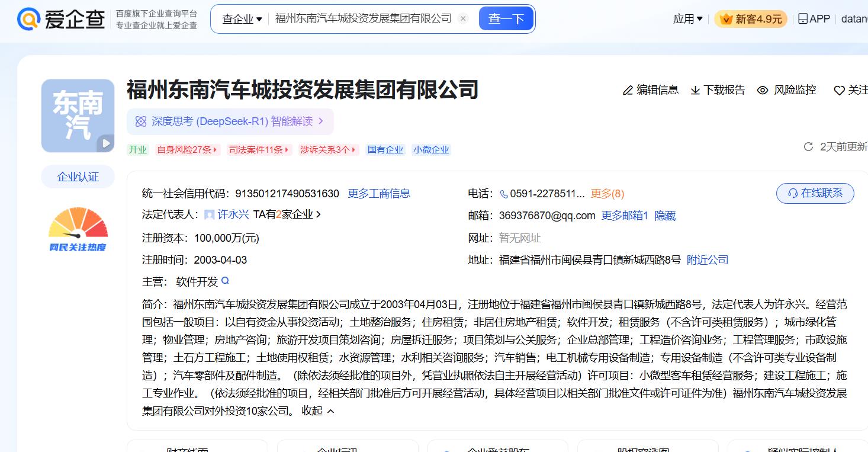Screen dimensions: 868x452
Task: Click the 在线联系 button
Action: tap(815, 194)
